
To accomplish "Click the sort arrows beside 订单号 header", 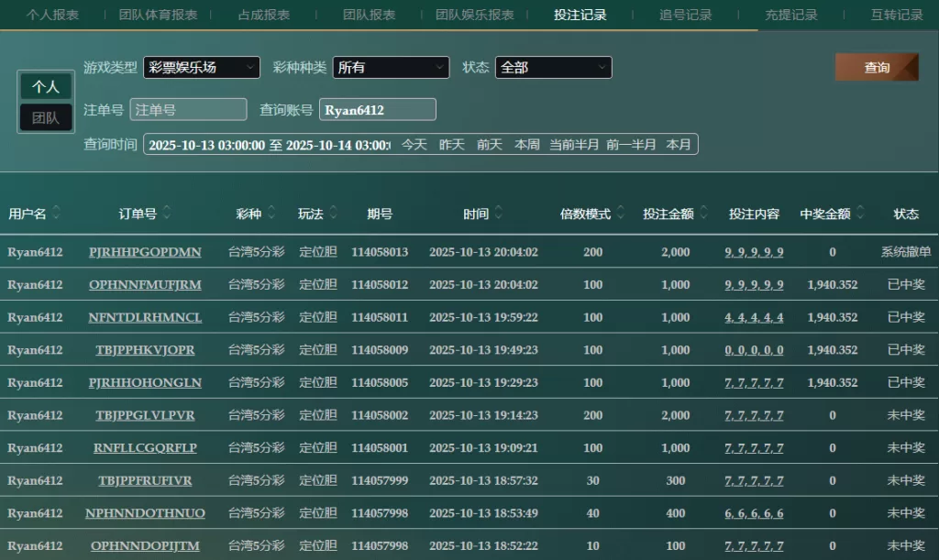I will (x=167, y=214).
